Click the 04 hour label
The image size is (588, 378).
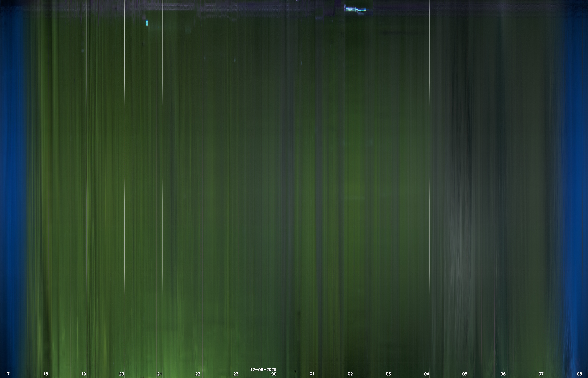click(427, 374)
